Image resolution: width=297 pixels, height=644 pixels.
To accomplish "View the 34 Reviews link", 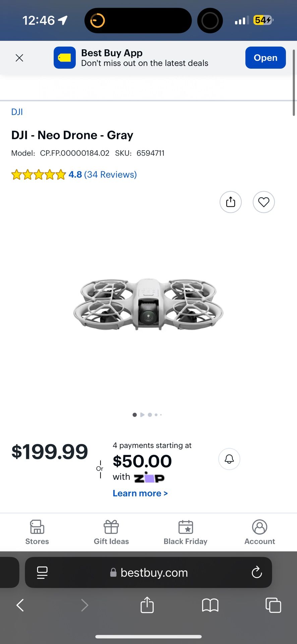I will [110, 174].
